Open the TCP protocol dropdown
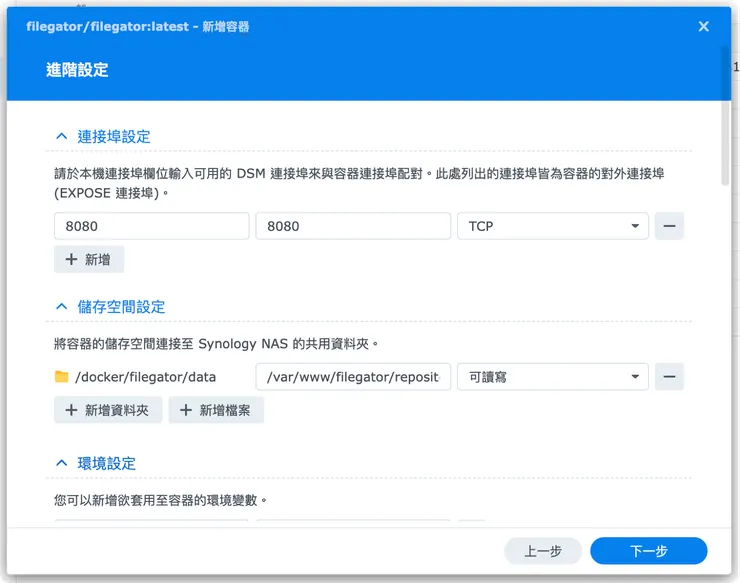Viewport: 740px width, 583px height. coord(553,226)
